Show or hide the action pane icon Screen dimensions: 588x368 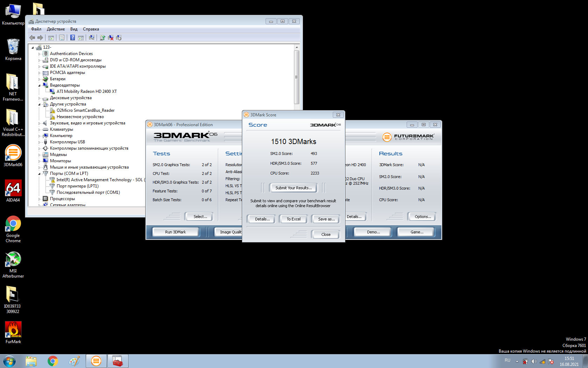(x=81, y=38)
